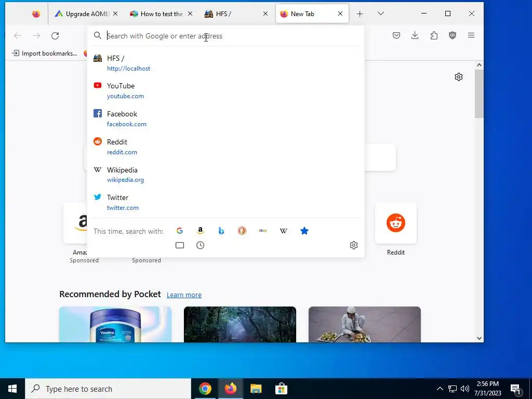Go back one page
The height and width of the screenshot is (399, 532).
[18, 36]
